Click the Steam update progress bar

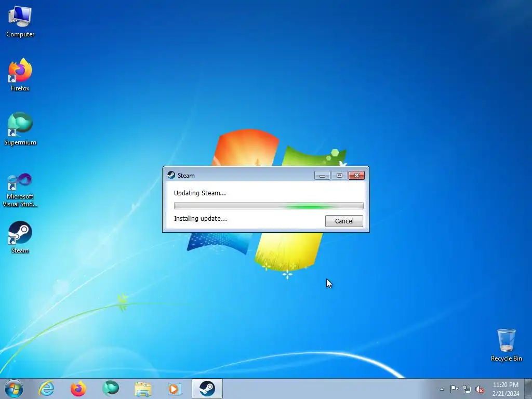point(269,206)
